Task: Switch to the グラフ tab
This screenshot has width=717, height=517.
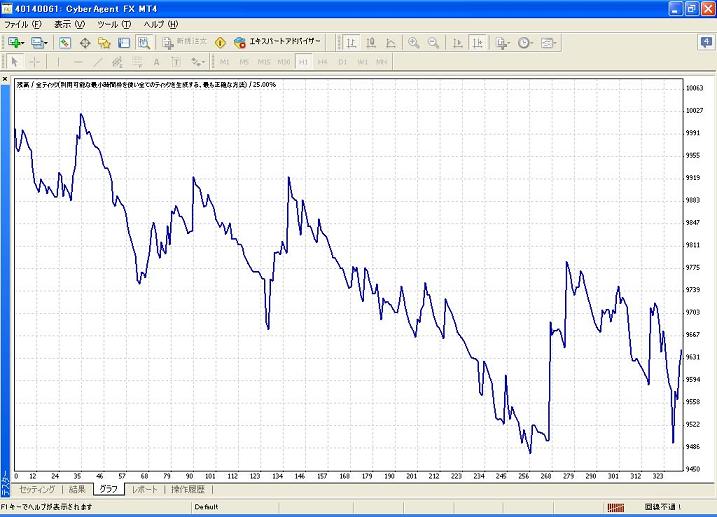Action: click(108, 489)
